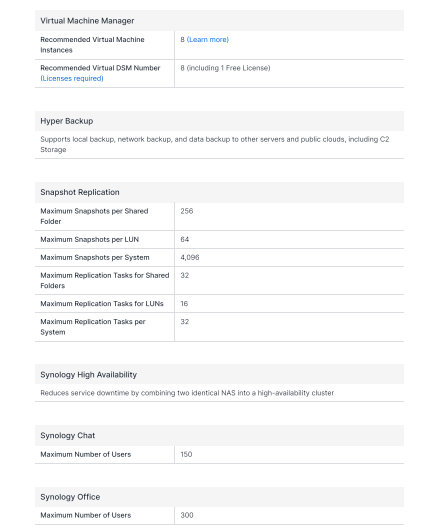Click the Hyper Backup section header
Viewport: 436px width, 530px height.
[x=67, y=121]
